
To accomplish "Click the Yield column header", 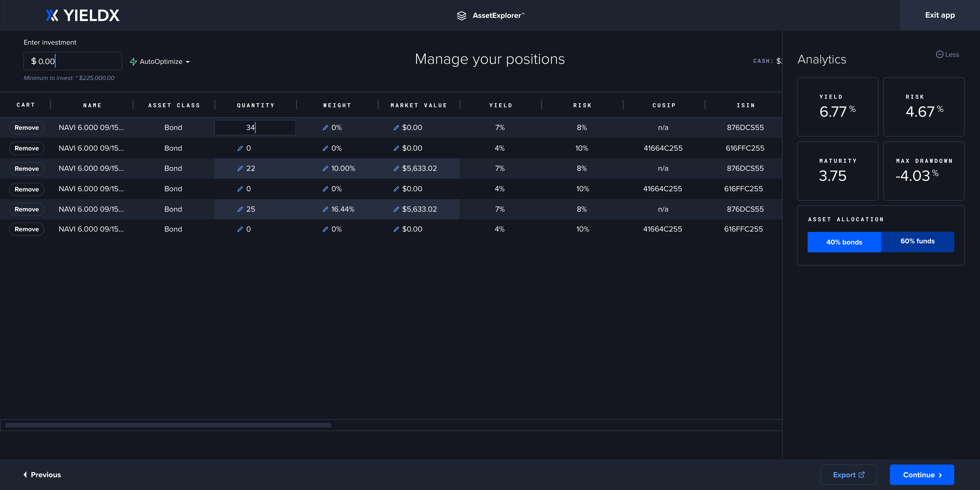I will [x=501, y=105].
